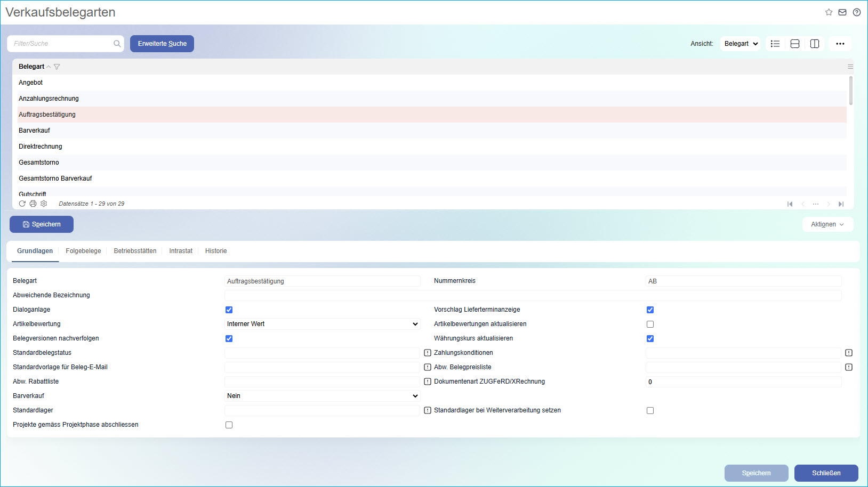
Task: Jump to last page of records
Action: coord(841,204)
